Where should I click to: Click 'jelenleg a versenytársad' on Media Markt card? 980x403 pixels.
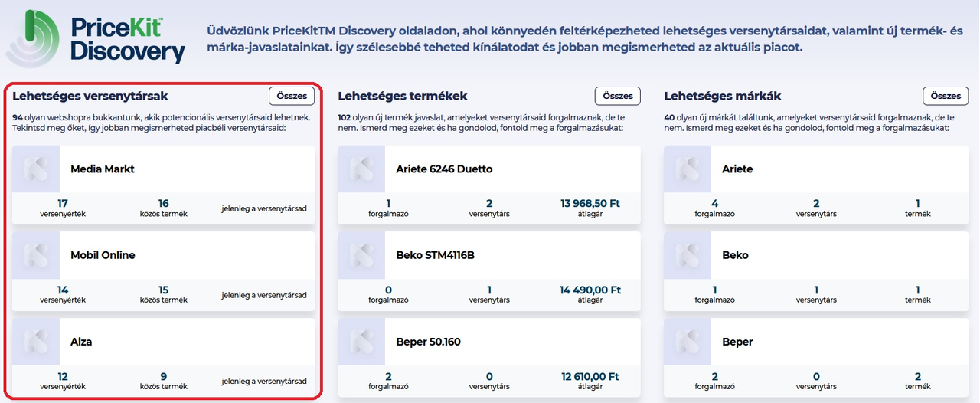264,208
